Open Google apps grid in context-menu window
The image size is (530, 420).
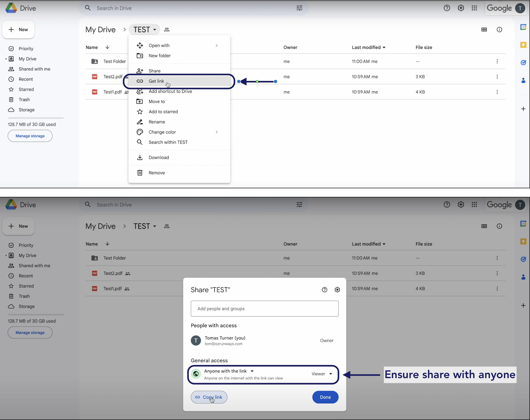474,8
